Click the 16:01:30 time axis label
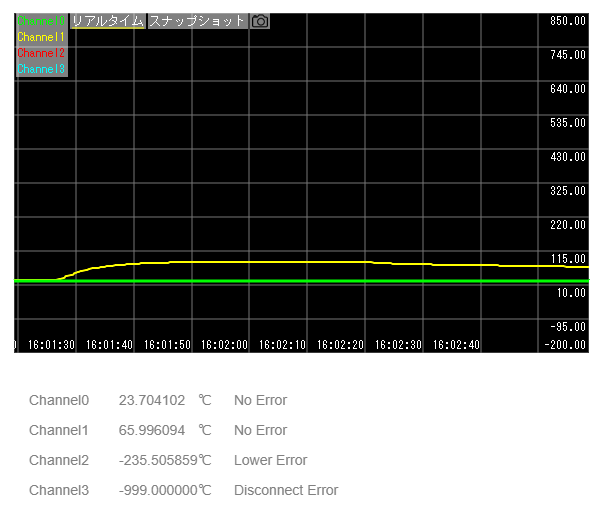 click(x=52, y=345)
